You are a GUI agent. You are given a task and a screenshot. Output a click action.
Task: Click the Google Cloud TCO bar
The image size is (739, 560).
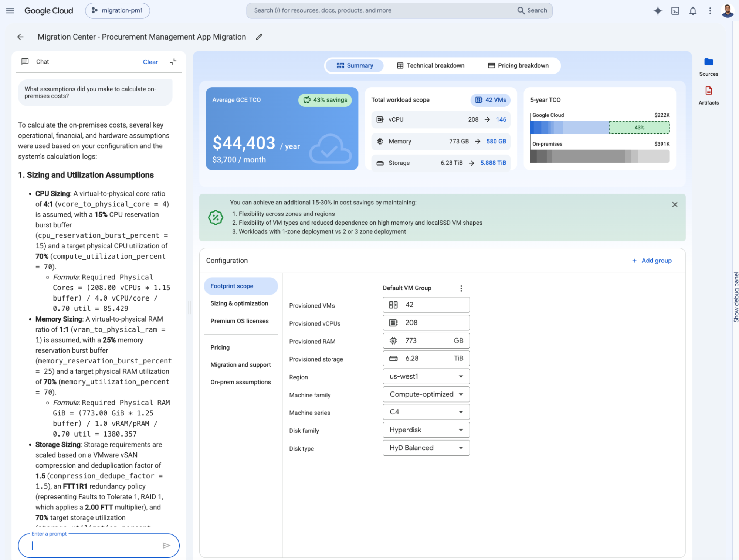tap(570, 128)
